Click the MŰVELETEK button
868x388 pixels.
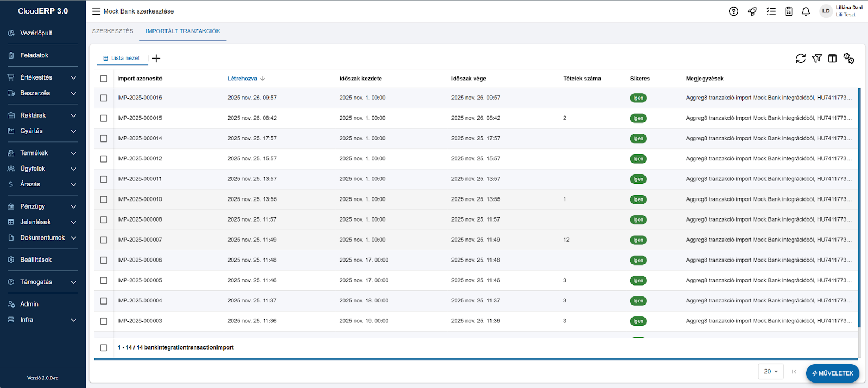(x=832, y=373)
